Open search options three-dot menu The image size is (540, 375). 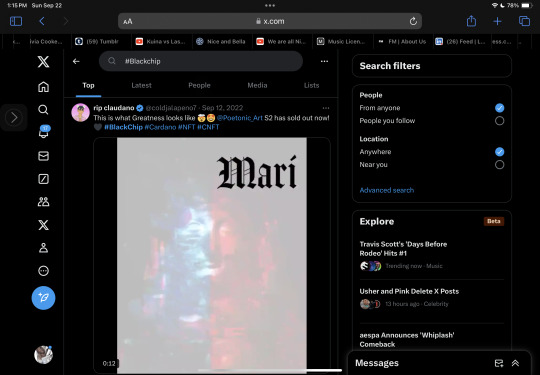point(324,61)
